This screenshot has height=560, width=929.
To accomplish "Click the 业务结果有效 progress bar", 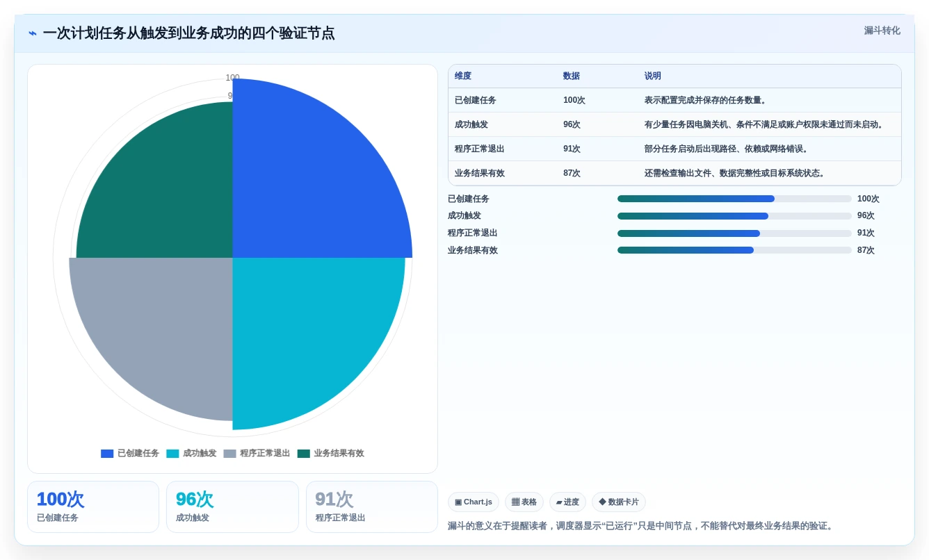I will pos(734,250).
